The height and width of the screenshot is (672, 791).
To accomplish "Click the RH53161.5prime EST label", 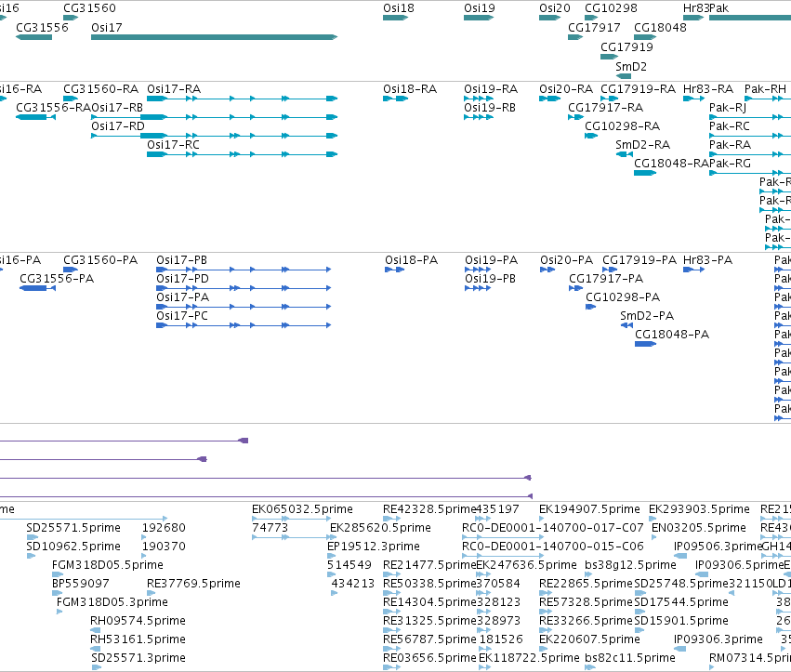I will 138,639.
